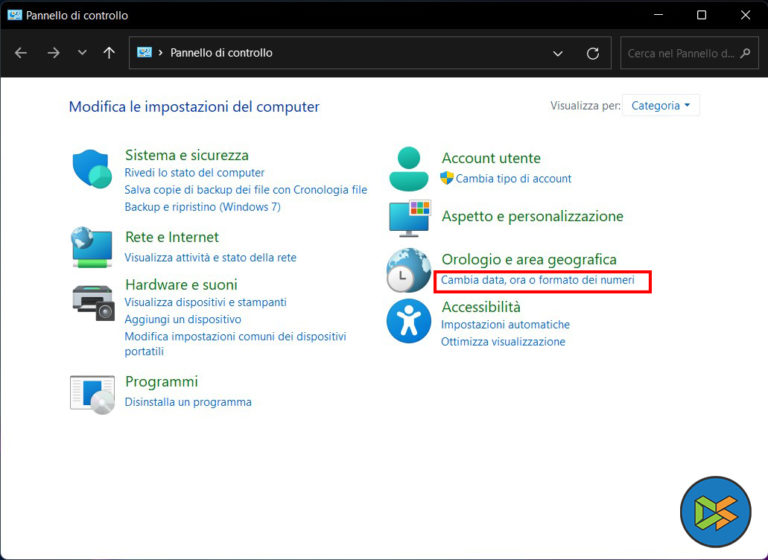
Task: Expand the Categoria view dropdown
Action: click(661, 106)
